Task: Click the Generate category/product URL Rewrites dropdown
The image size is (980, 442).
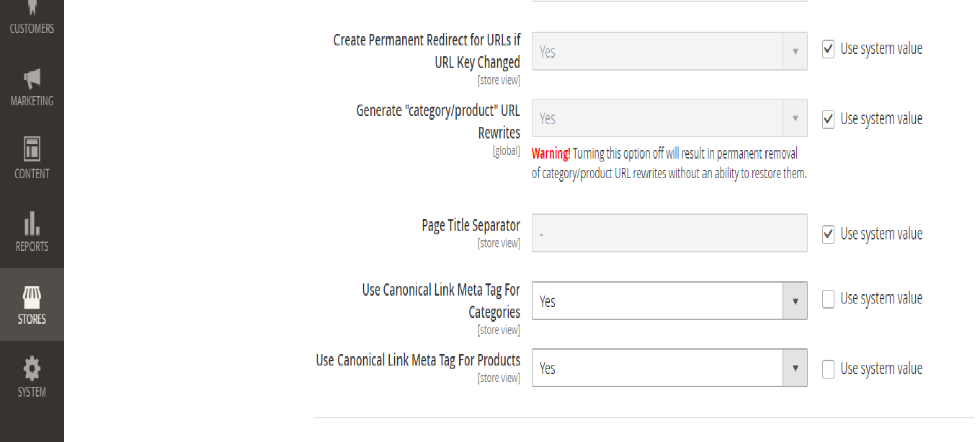Action: point(669,118)
